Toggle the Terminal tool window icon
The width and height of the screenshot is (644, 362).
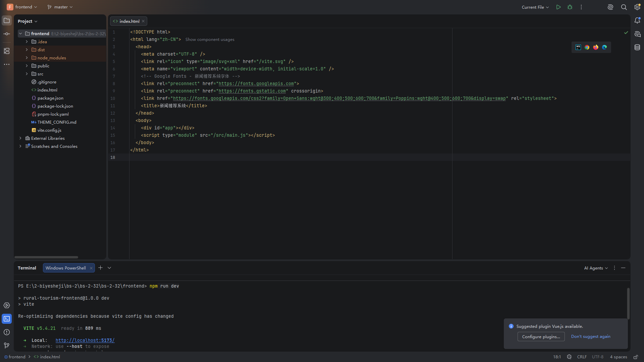pyautogui.click(x=7, y=319)
